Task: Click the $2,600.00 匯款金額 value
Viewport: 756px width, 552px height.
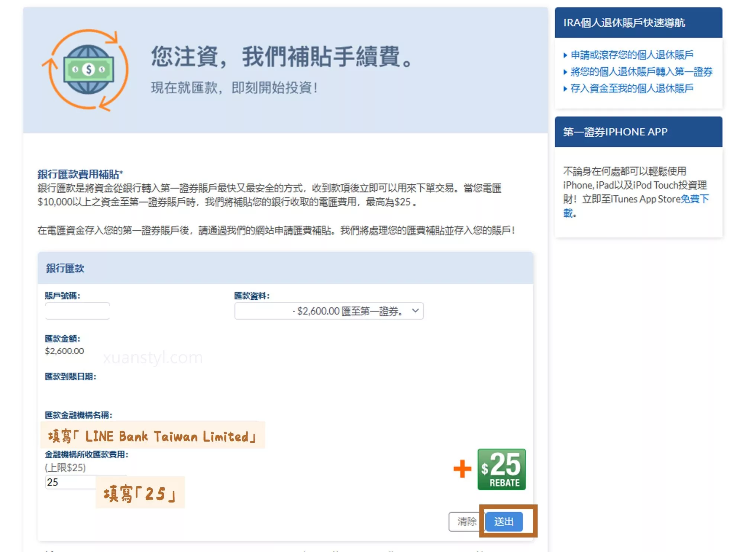Action: pos(64,351)
